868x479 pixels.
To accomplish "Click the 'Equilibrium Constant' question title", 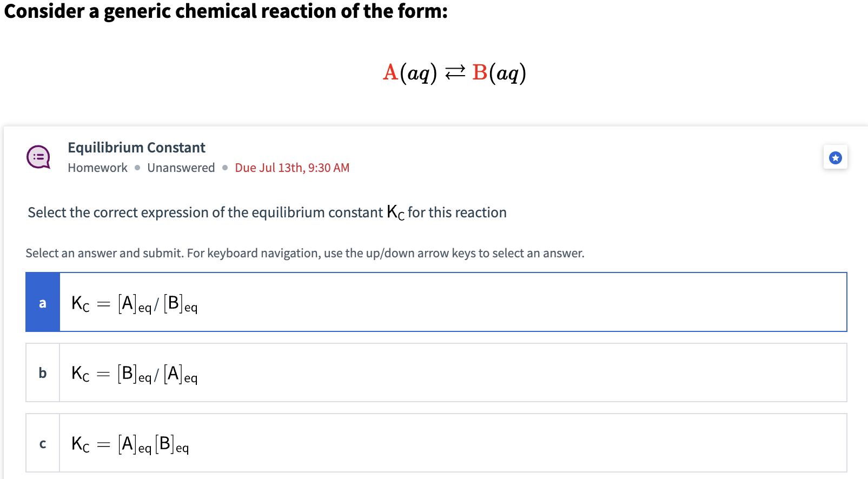I will 136,147.
